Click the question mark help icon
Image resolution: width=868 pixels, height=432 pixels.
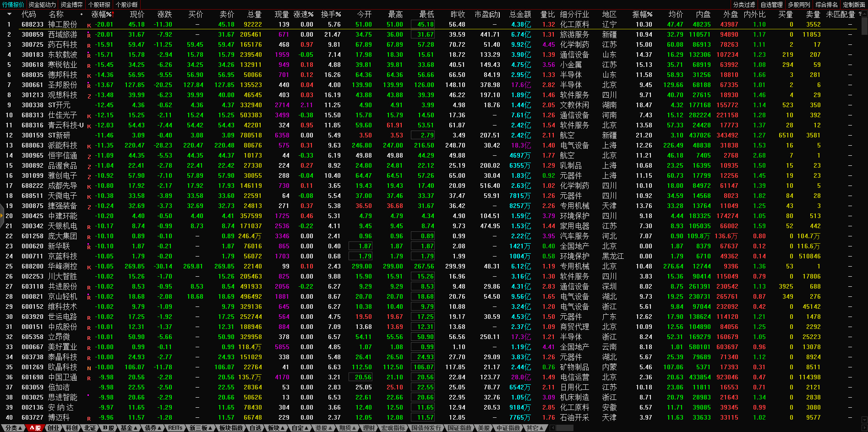pos(860,14)
